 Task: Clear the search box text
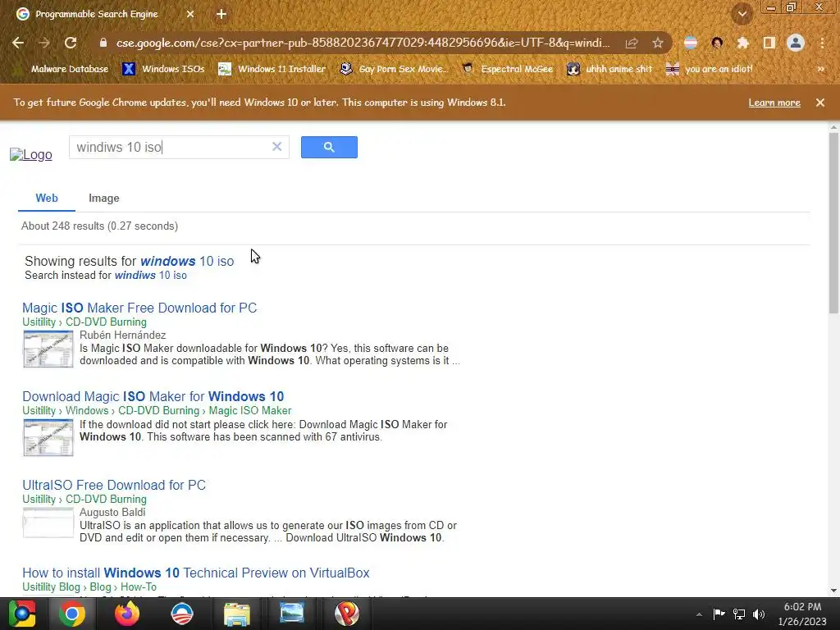(x=277, y=147)
